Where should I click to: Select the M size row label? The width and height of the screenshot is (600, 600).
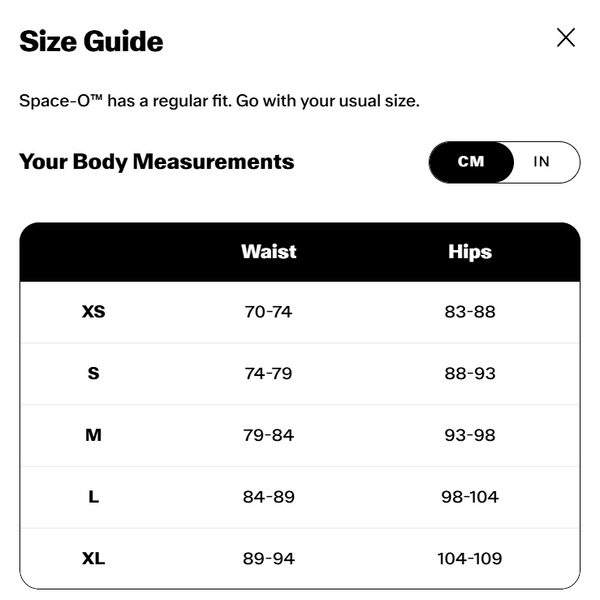click(x=93, y=435)
